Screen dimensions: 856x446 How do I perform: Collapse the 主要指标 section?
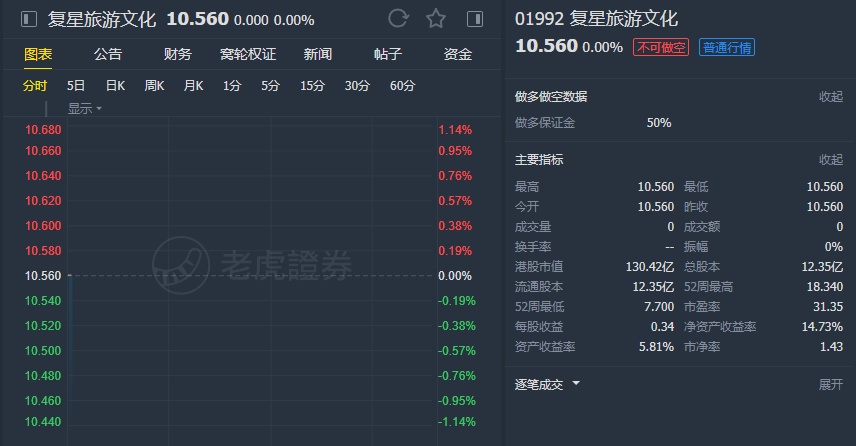tap(831, 159)
